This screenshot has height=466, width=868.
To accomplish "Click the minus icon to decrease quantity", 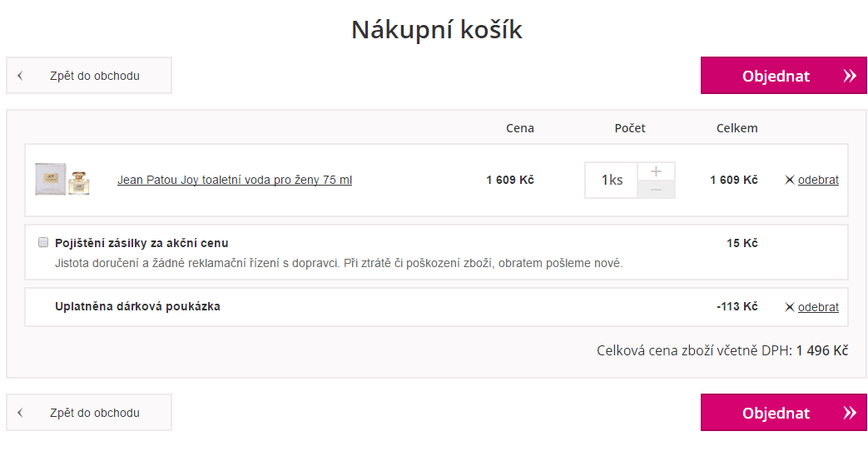I will click(656, 189).
